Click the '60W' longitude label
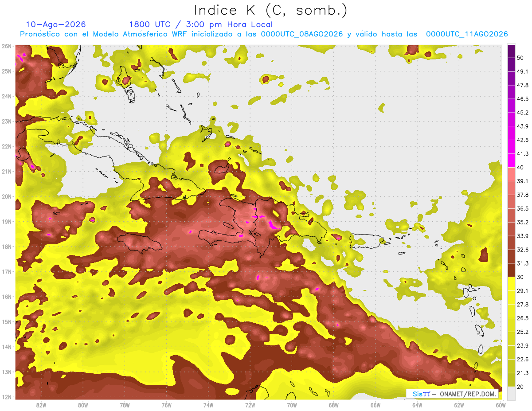 [x=501, y=405]
